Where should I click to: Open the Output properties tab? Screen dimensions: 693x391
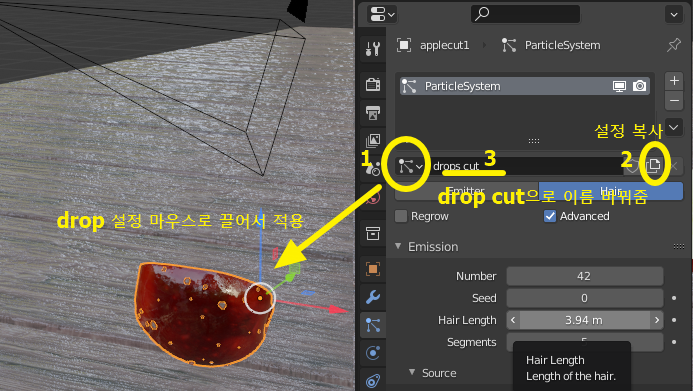point(373,113)
